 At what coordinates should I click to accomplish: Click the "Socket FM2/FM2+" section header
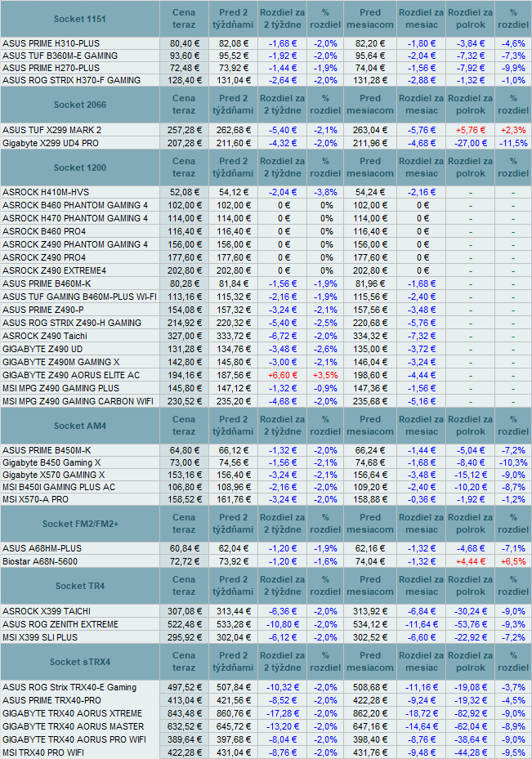pos(80,524)
